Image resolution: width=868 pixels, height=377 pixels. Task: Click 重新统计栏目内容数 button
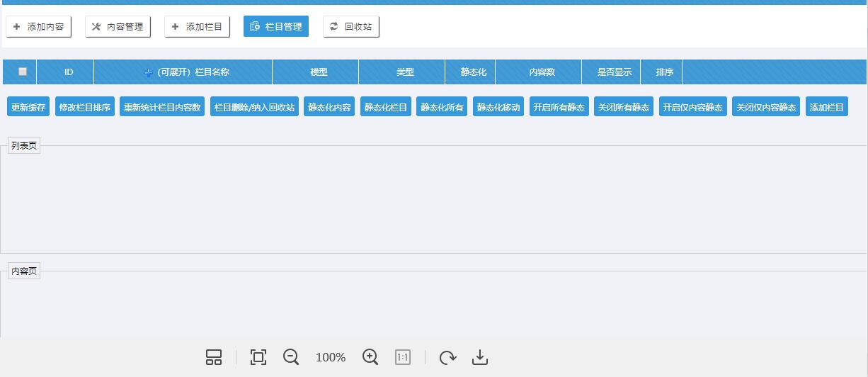click(x=162, y=108)
